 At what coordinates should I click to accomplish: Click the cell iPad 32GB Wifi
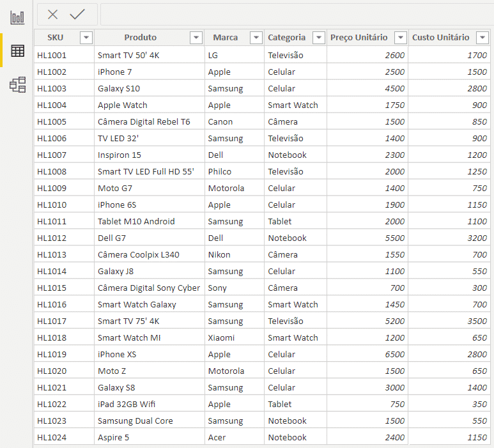tap(150, 404)
